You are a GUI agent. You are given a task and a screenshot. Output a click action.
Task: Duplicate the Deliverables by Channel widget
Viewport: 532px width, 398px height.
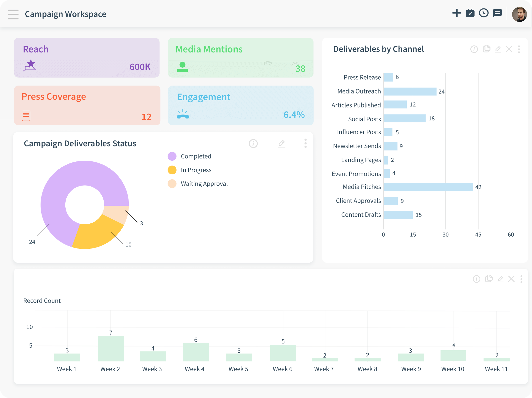(486, 49)
